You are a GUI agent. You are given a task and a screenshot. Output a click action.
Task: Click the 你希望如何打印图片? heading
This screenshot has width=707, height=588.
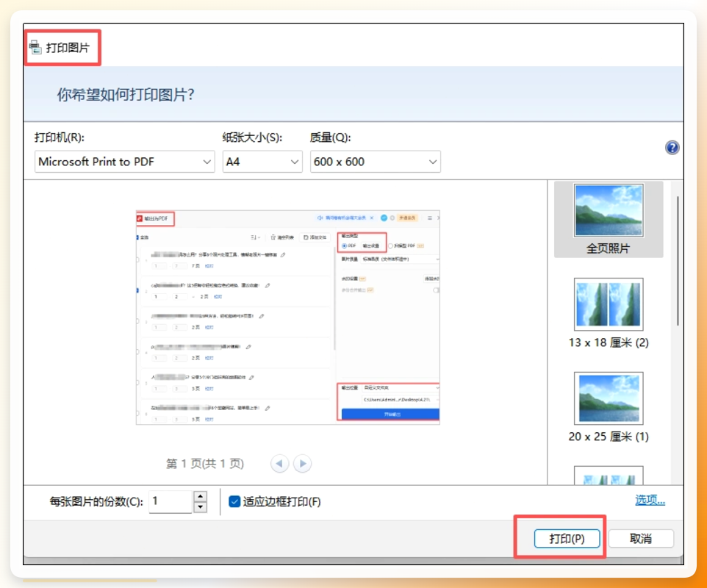click(126, 95)
